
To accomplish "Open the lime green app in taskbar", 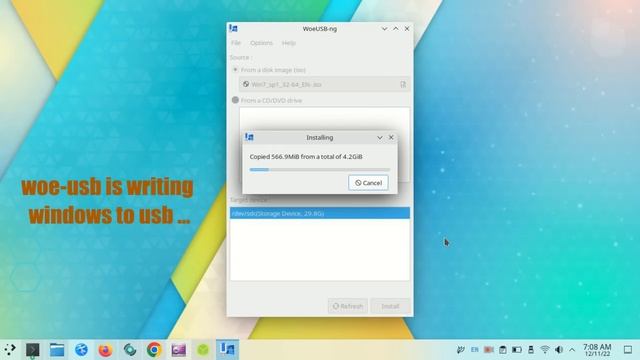I will [203, 350].
